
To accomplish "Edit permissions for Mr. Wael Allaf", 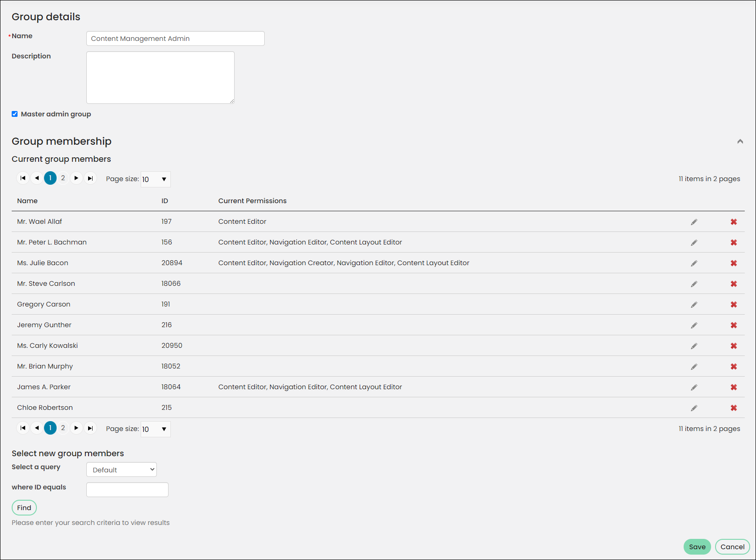I will coord(694,222).
